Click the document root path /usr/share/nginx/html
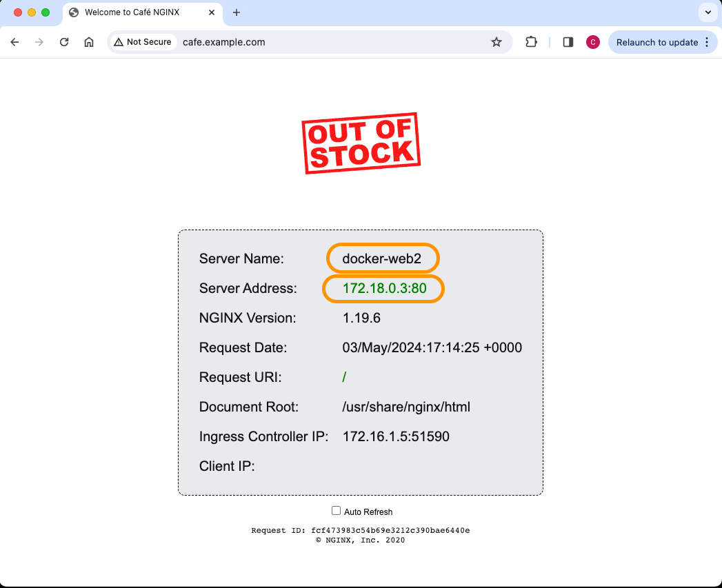 coord(406,407)
